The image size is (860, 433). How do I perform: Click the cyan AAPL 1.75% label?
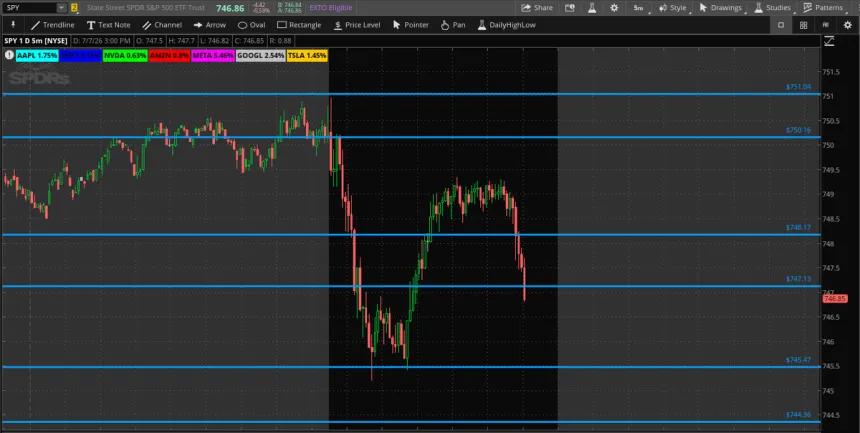[37, 55]
